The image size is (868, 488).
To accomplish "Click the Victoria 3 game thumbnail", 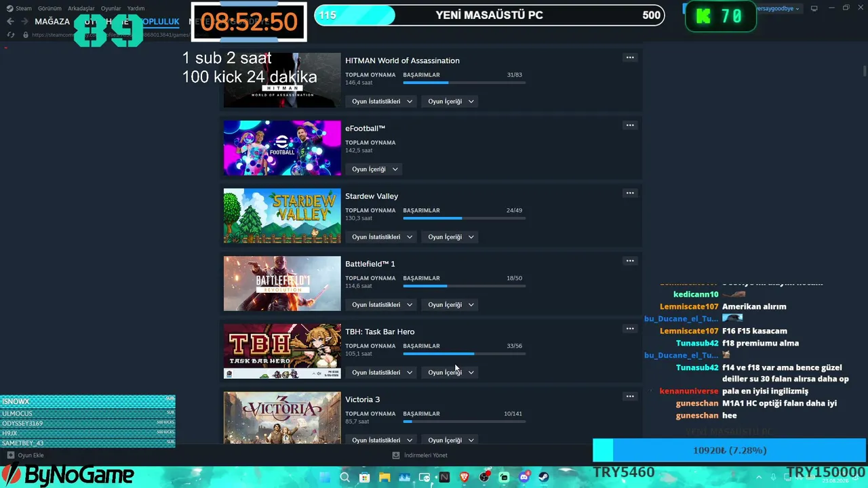I will 282,418.
